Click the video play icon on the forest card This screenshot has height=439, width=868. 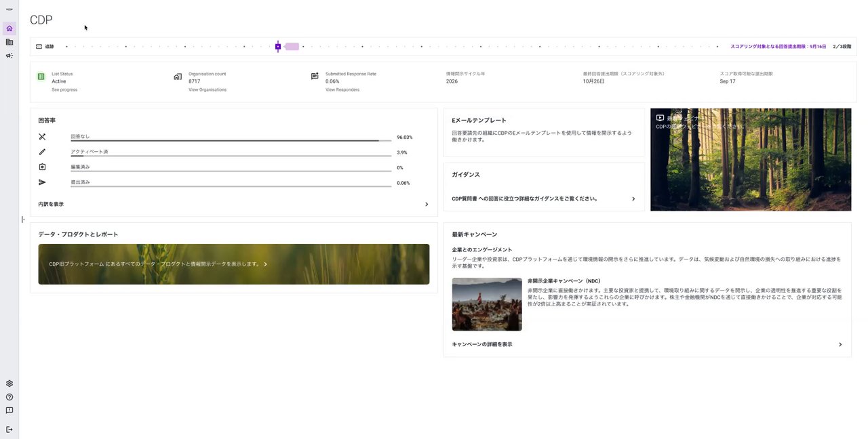click(660, 118)
